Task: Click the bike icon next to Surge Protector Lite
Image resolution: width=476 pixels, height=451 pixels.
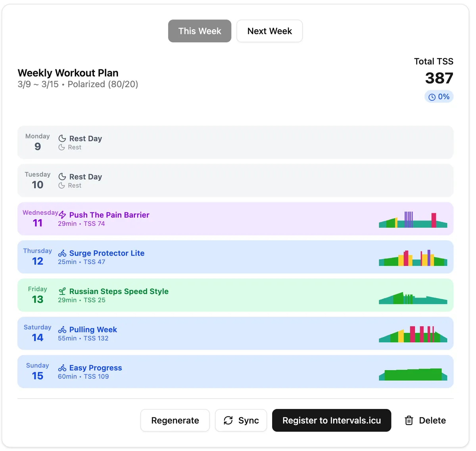Action: [x=62, y=253]
